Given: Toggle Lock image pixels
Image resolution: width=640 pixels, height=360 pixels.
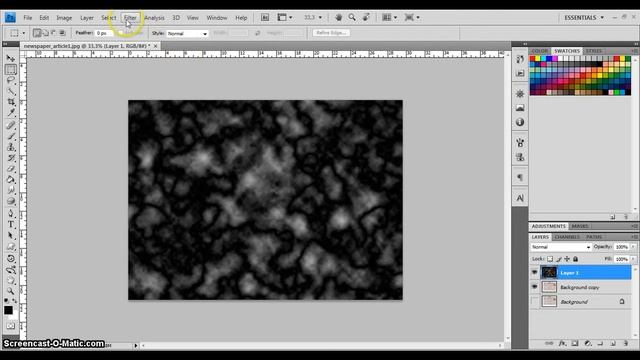Looking at the screenshot, I should 559,259.
